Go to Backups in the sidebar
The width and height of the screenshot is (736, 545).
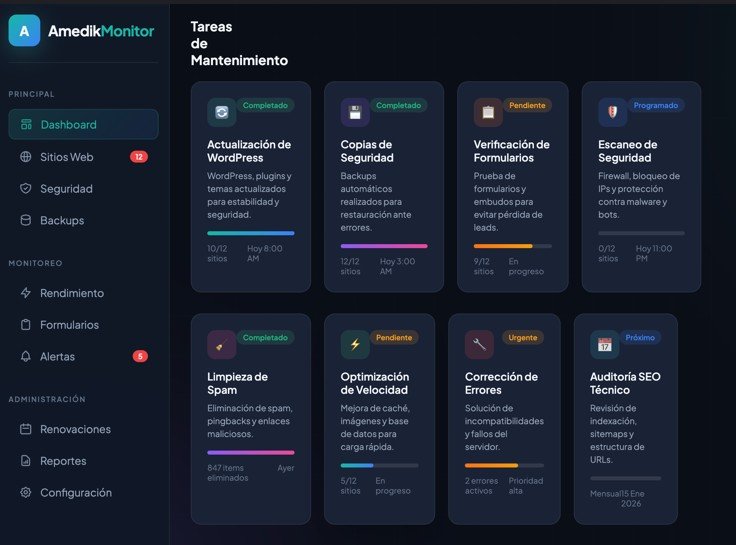point(61,220)
